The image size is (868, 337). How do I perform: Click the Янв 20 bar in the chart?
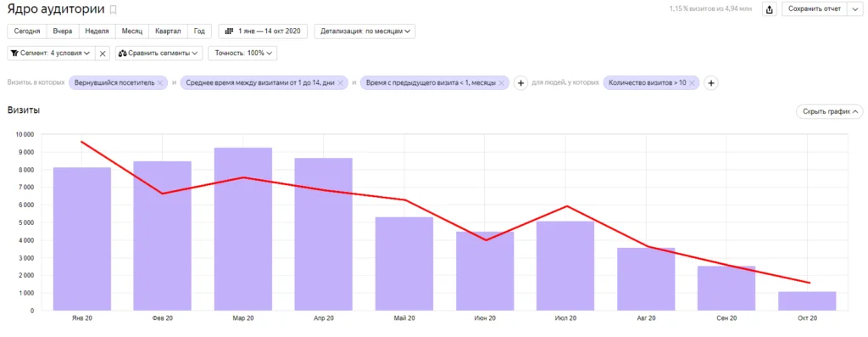82,239
